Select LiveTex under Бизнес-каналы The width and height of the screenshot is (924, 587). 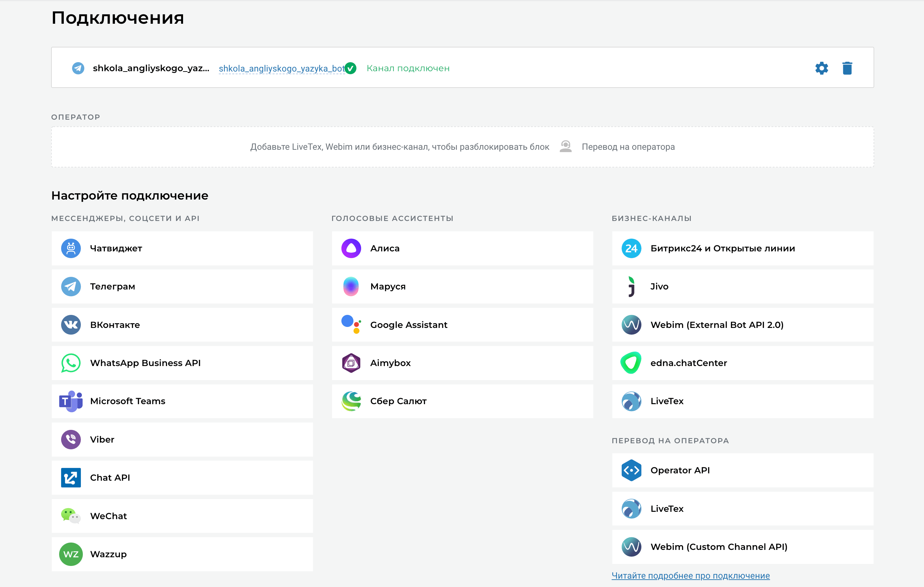(x=743, y=401)
